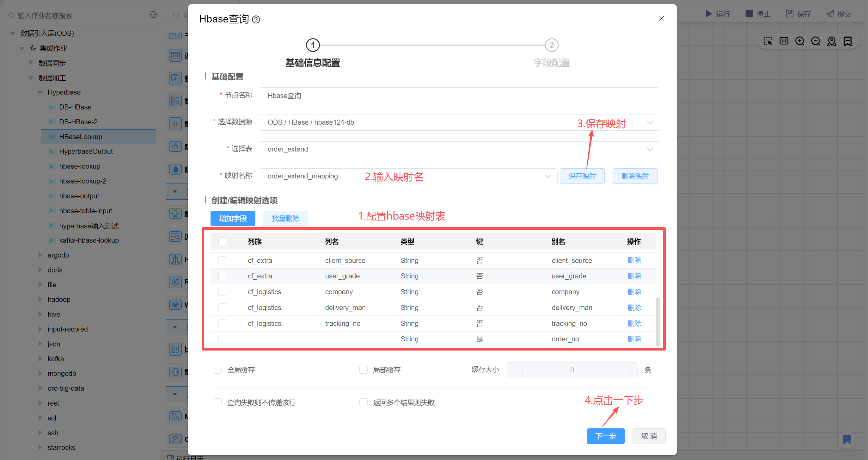Open the 映射名称 dropdown arrow
Screen dimensions: 868x460
[x=547, y=176]
